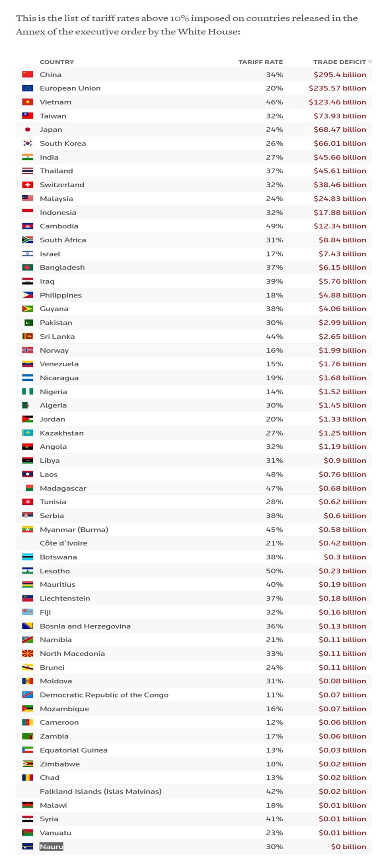Sort by Trade Deficit arrow icon
386x868 pixels.
pos(370,62)
